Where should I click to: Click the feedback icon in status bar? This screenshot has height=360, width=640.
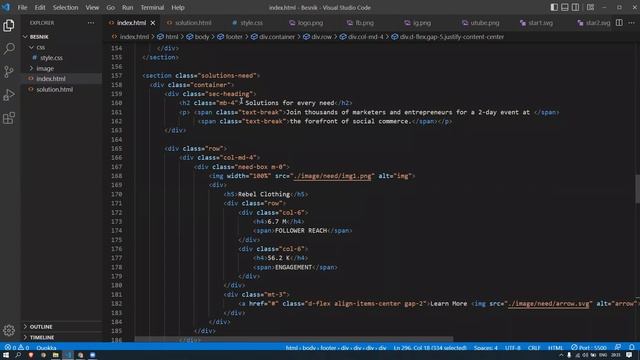pyautogui.click(x=618, y=348)
